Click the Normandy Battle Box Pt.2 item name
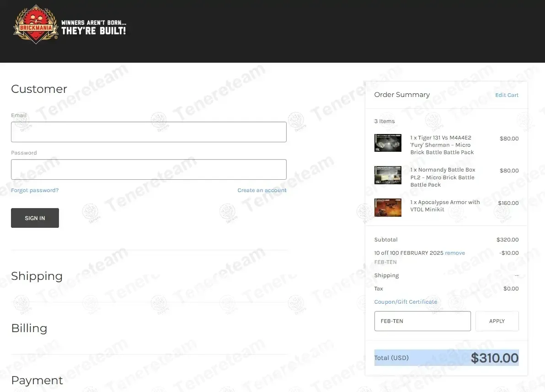Screen dimensions: 545x392 click(443, 177)
